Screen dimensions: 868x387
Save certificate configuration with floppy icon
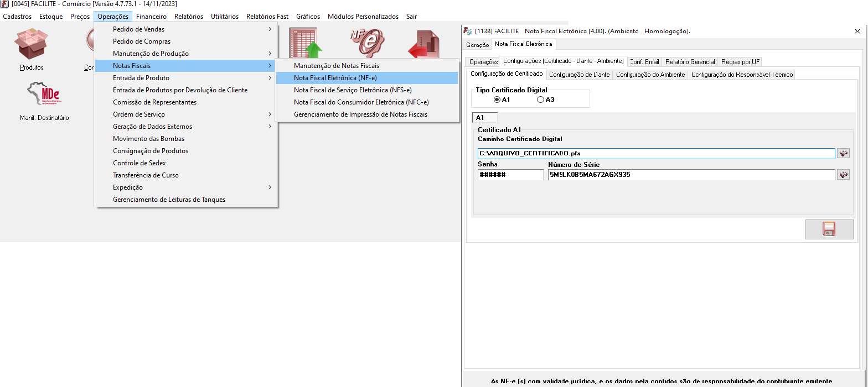tap(829, 229)
